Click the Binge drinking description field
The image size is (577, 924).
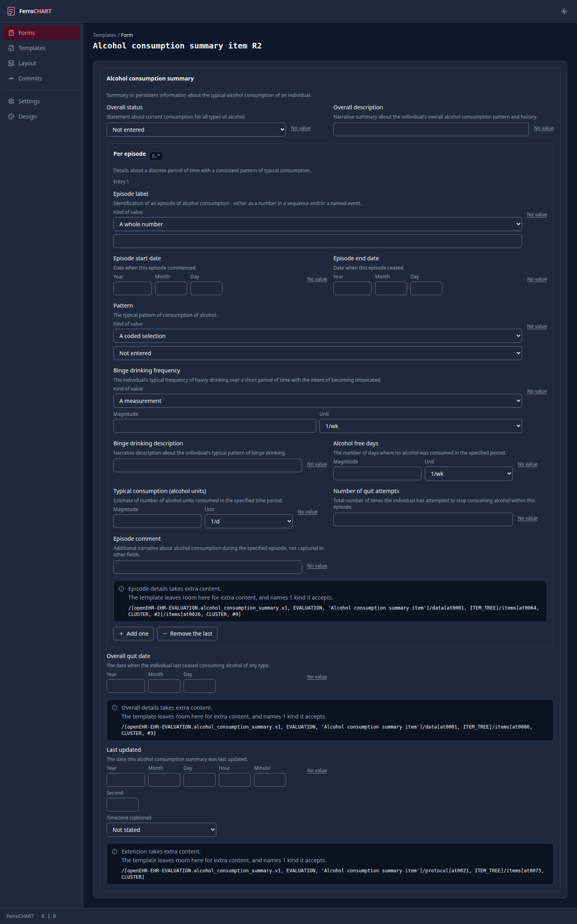click(x=208, y=465)
